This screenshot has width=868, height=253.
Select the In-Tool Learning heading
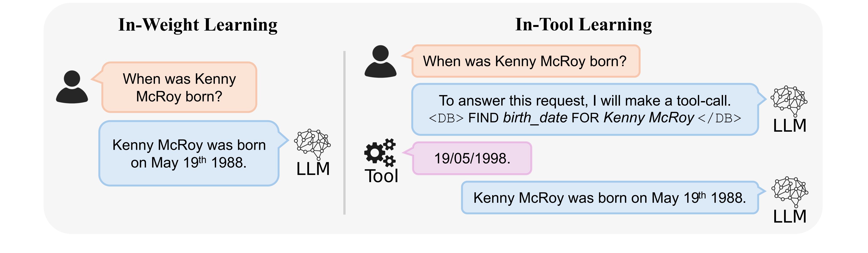tap(584, 25)
